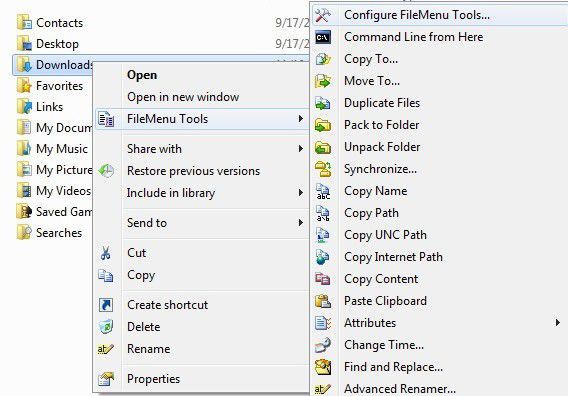Expand the Send to submenu arrow
568x396 pixels.
pyautogui.click(x=300, y=222)
